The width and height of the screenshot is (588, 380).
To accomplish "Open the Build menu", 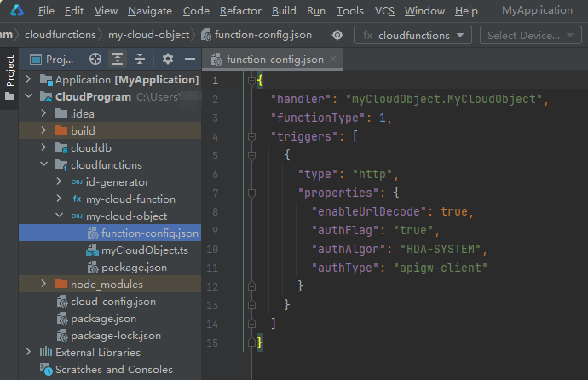I will coord(285,11).
